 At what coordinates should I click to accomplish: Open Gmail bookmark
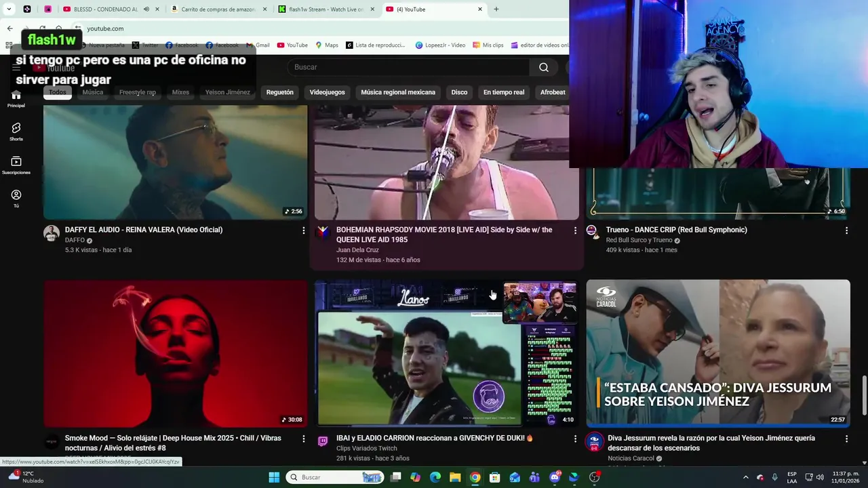258,45
